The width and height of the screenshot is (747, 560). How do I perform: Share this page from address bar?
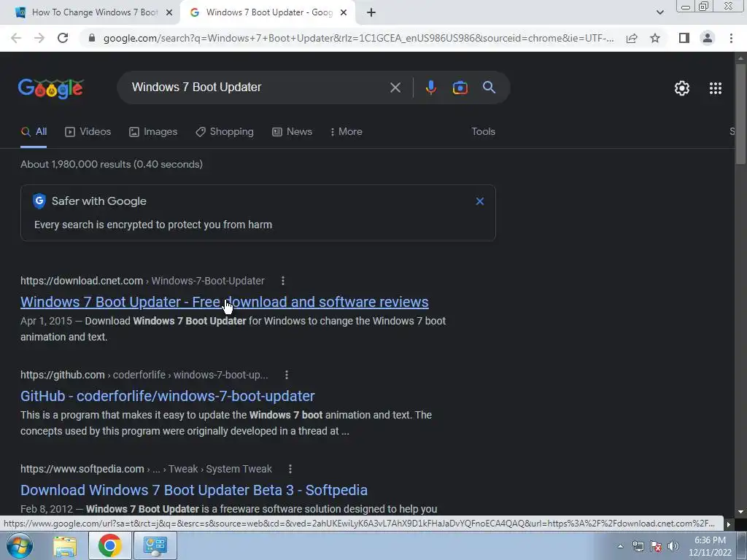click(x=632, y=38)
